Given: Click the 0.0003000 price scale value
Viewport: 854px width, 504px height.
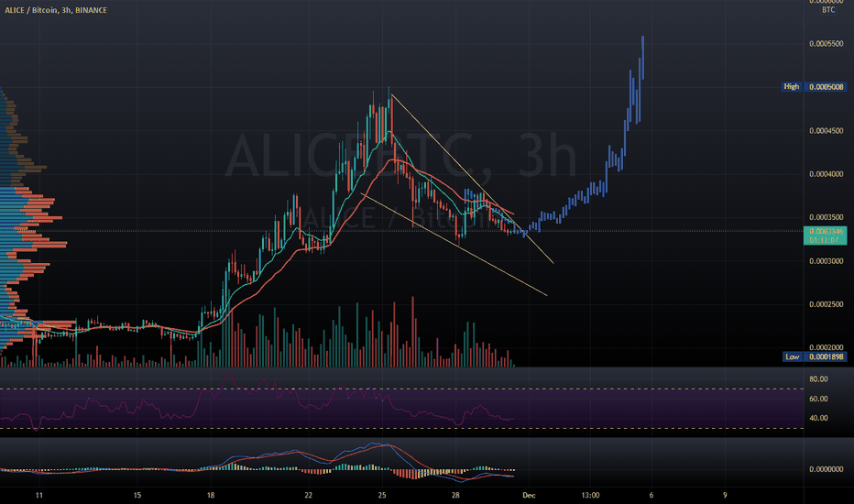Looking at the screenshot, I should [827, 261].
